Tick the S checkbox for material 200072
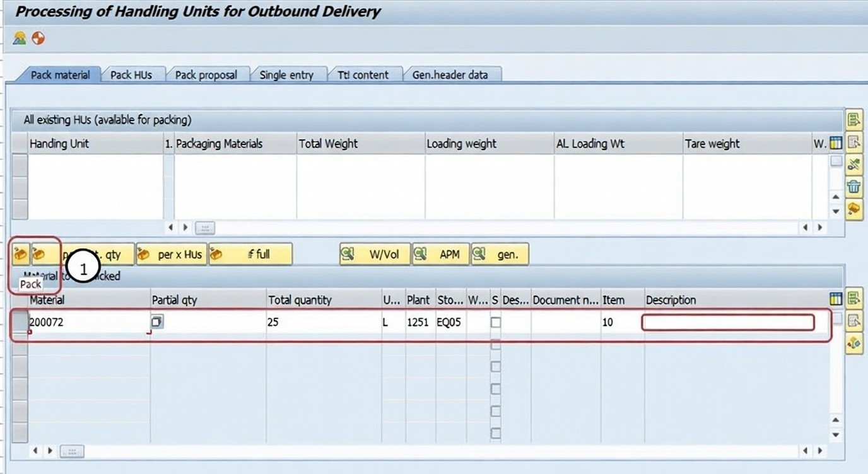This screenshot has height=474, width=868. pyautogui.click(x=496, y=322)
